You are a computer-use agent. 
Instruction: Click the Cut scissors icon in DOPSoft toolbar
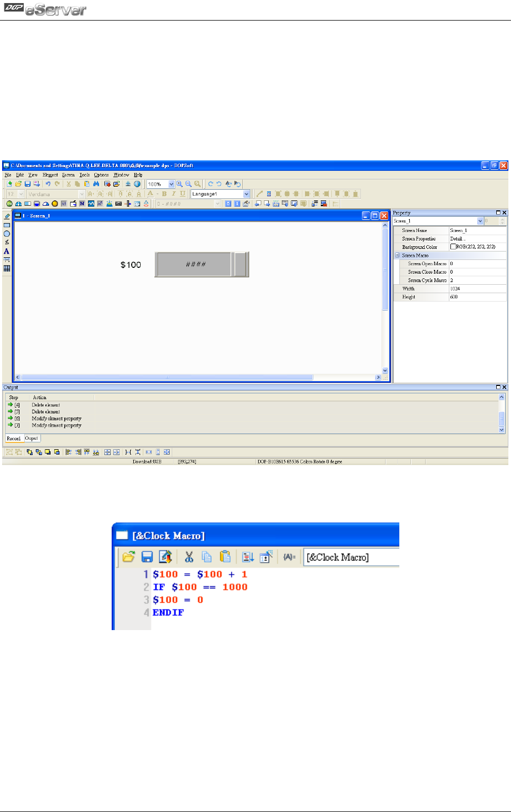tap(68, 184)
